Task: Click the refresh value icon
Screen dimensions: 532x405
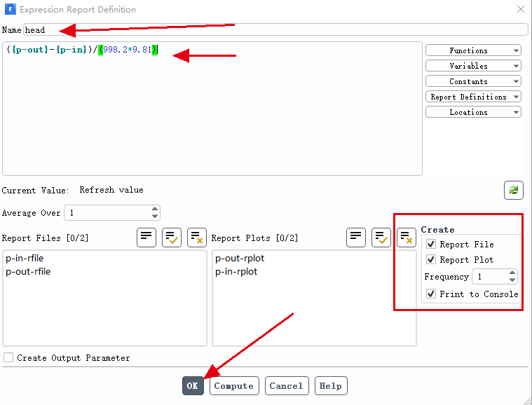Action: (514, 190)
